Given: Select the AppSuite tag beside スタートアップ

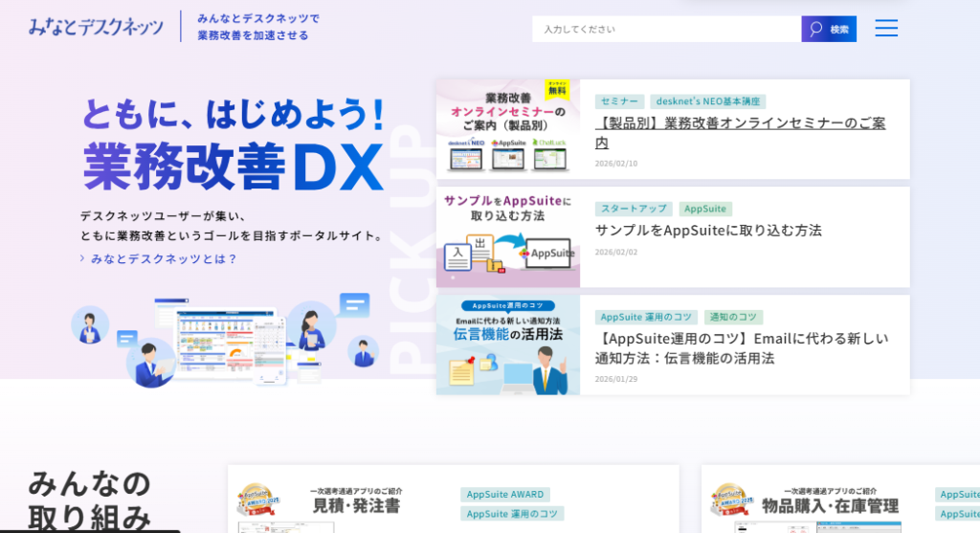Looking at the screenshot, I should click(x=705, y=209).
